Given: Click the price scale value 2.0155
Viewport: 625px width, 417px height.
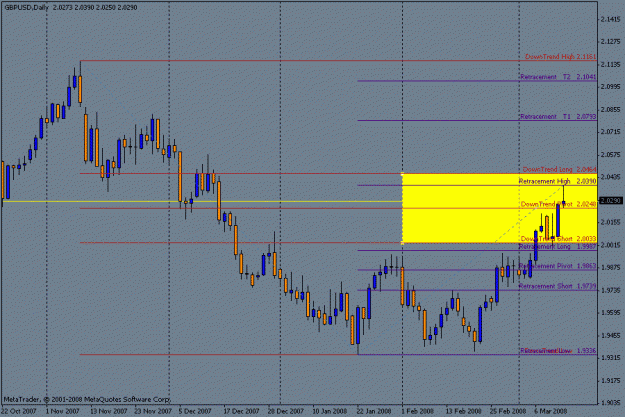Looking at the screenshot, I should pos(611,222).
